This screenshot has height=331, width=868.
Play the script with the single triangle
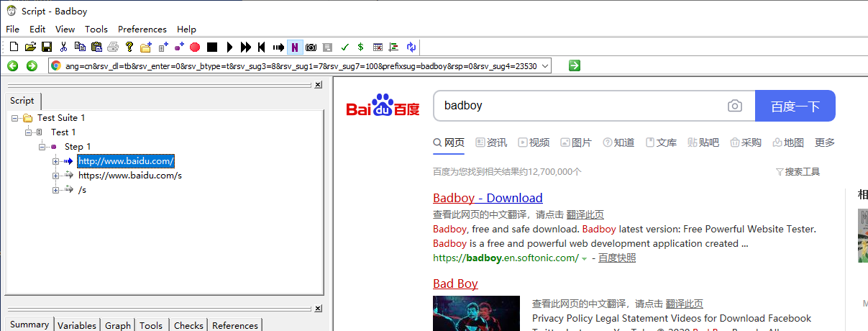coord(229,47)
